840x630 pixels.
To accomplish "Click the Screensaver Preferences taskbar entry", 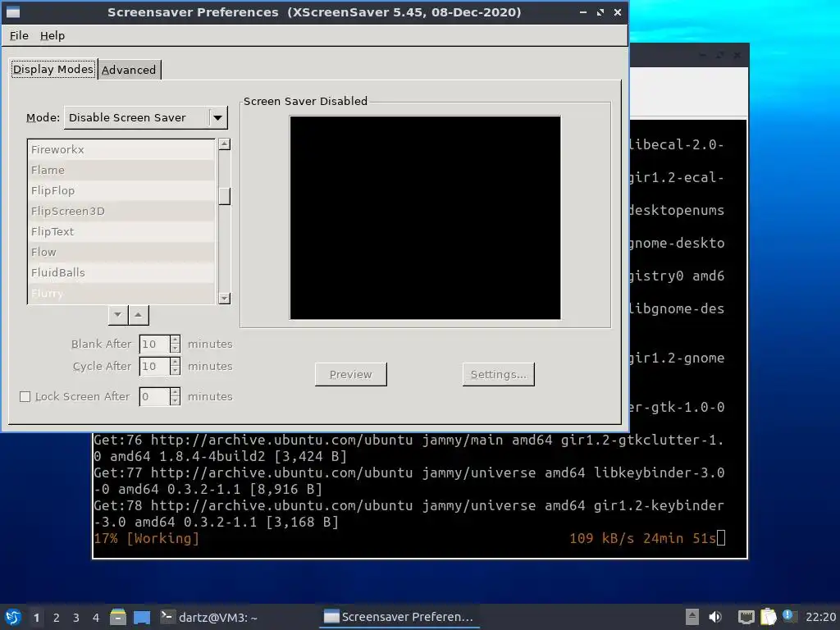I will (399, 617).
